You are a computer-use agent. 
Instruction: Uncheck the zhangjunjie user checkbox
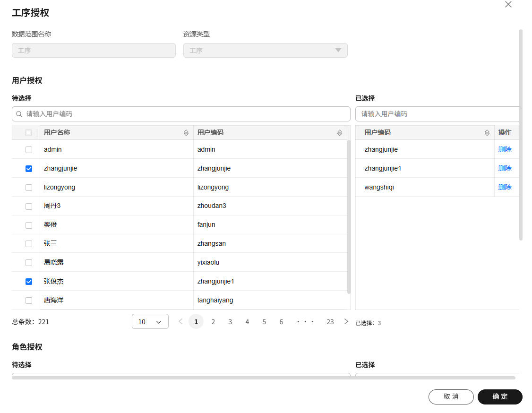(x=29, y=169)
